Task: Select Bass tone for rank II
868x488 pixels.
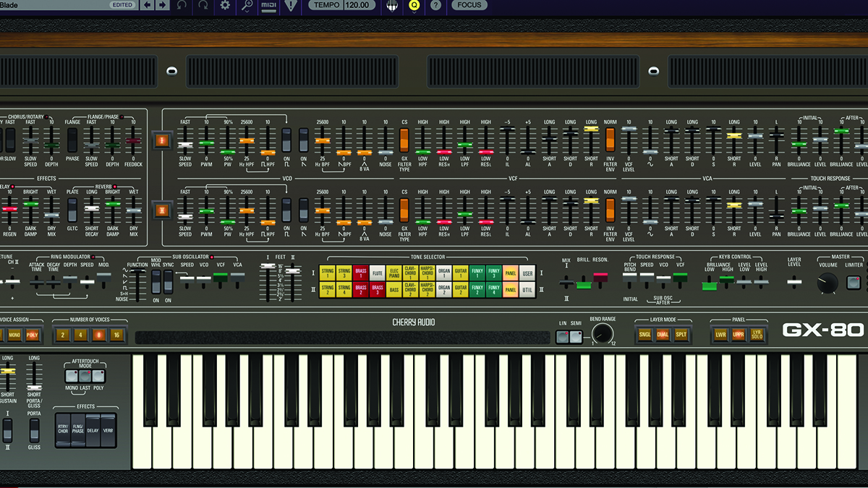Action: click(x=393, y=289)
